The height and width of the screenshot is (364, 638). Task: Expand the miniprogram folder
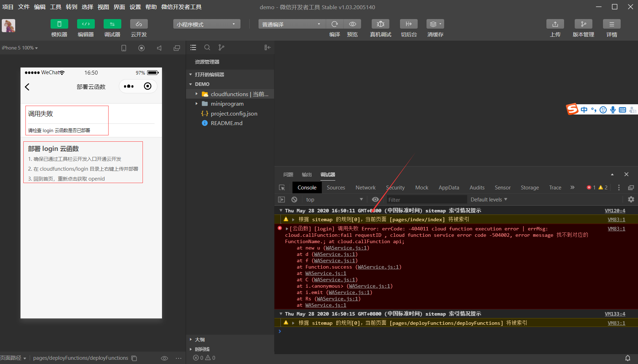(x=196, y=104)
